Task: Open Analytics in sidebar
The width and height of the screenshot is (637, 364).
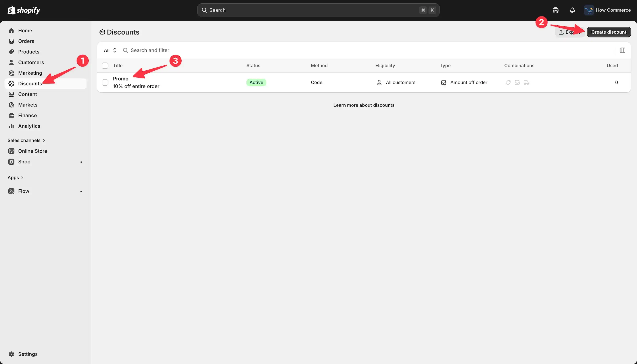Action: coord(46,126)
